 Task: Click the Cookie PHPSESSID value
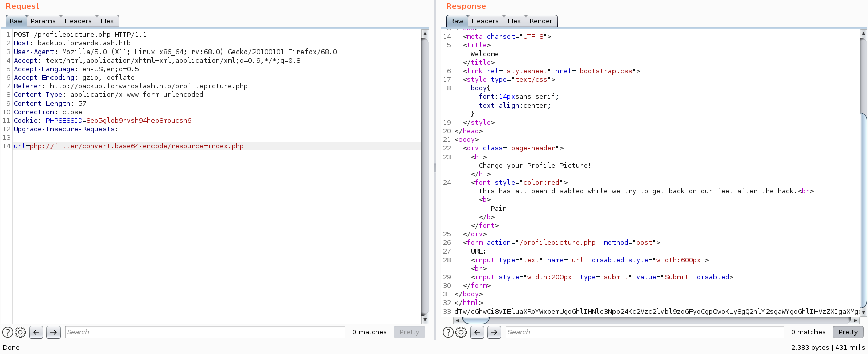pyautogui.click(x=139, y=121)
